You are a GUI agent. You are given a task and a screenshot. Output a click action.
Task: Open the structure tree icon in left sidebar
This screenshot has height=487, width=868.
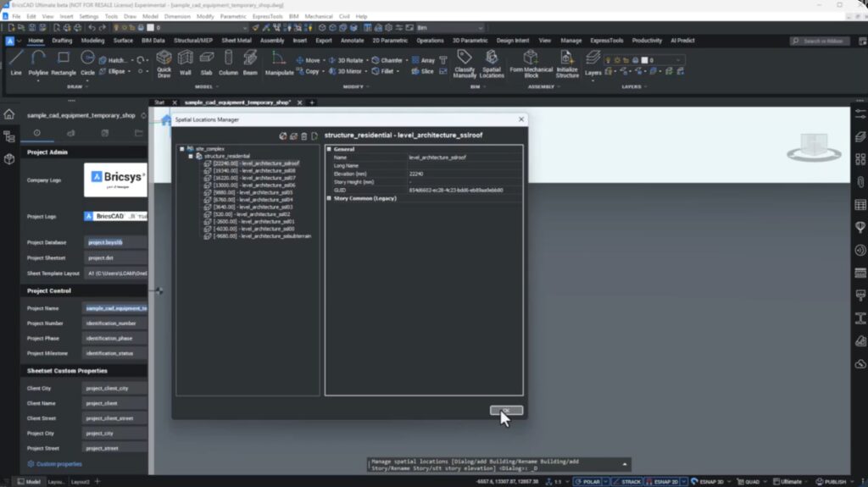coord(8,136)
